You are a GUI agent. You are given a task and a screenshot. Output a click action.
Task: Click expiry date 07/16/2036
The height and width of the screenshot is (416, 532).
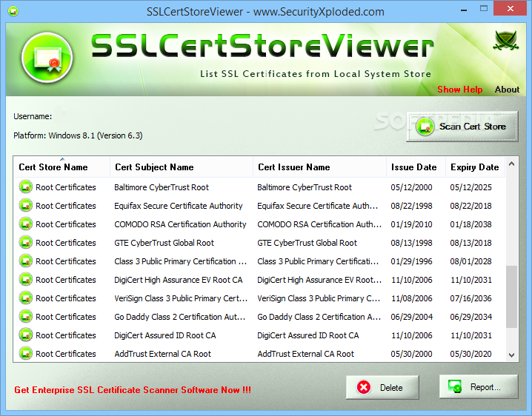[471, 298]
